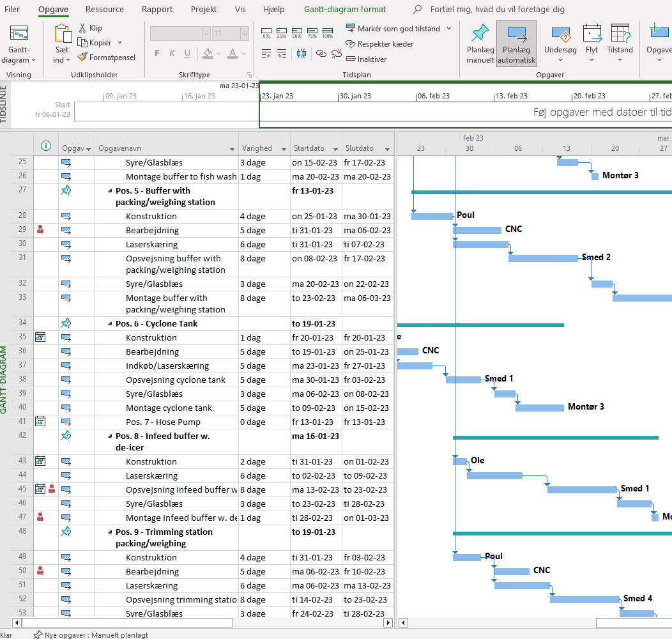Select the Formatpensel tool
Viewport: 672px width, 639px height.
click(x=107, y=58)
